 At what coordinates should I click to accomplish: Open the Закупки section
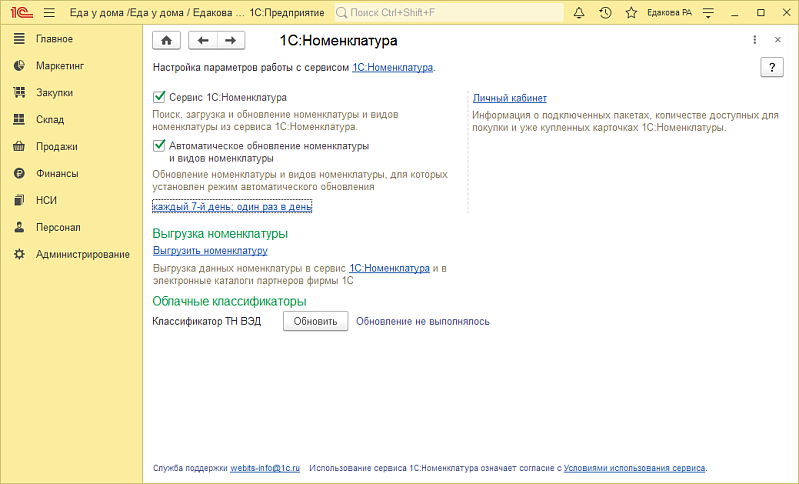point(54,93)
